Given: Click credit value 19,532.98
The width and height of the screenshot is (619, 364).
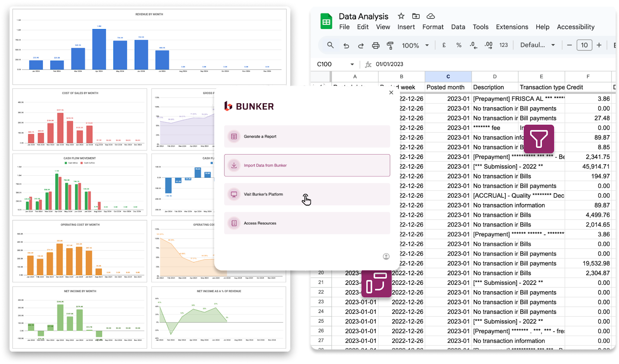Looking at the screenshot, I should click(588, 264).
